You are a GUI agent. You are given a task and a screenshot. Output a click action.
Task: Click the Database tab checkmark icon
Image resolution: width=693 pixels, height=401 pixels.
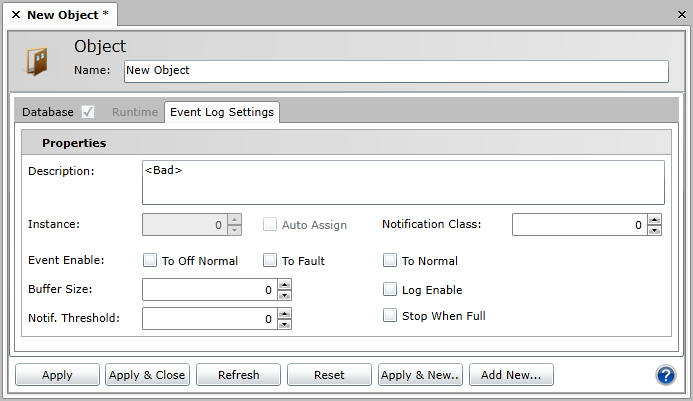(88, 112)
